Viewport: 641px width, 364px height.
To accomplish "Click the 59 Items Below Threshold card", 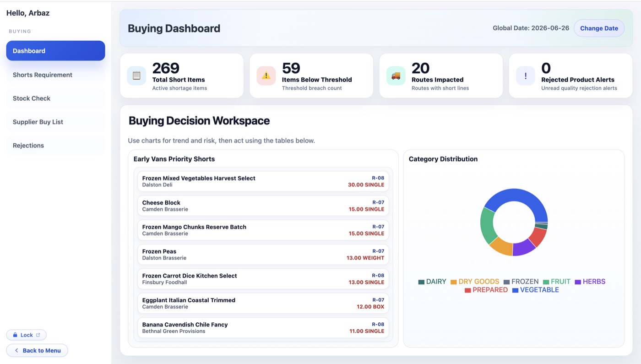I will 311,76.
